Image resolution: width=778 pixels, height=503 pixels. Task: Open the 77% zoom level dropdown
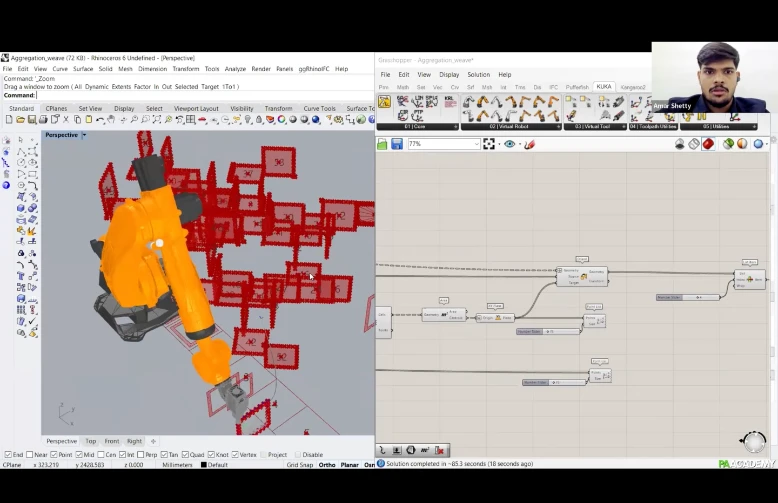[x=475, y=144]
